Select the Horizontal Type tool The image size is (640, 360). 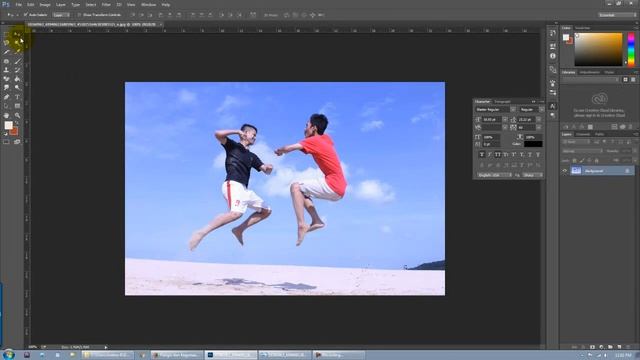[x=17, y=97]
